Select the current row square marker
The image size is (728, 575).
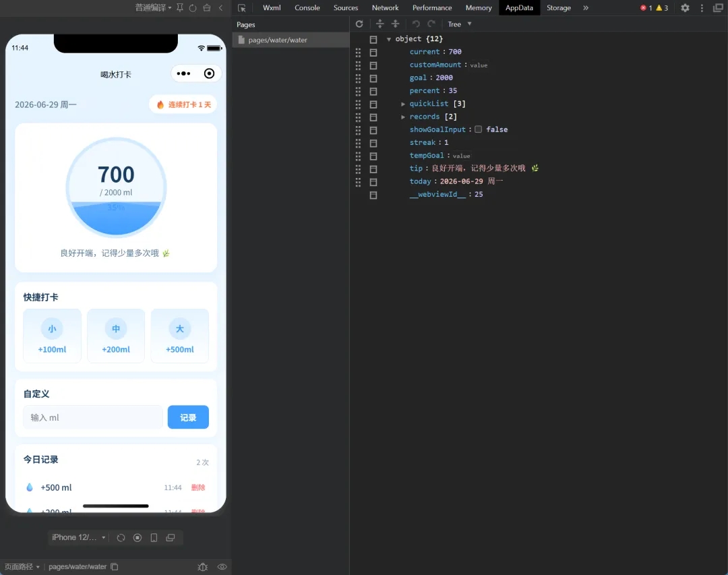(x=373, y=53)
